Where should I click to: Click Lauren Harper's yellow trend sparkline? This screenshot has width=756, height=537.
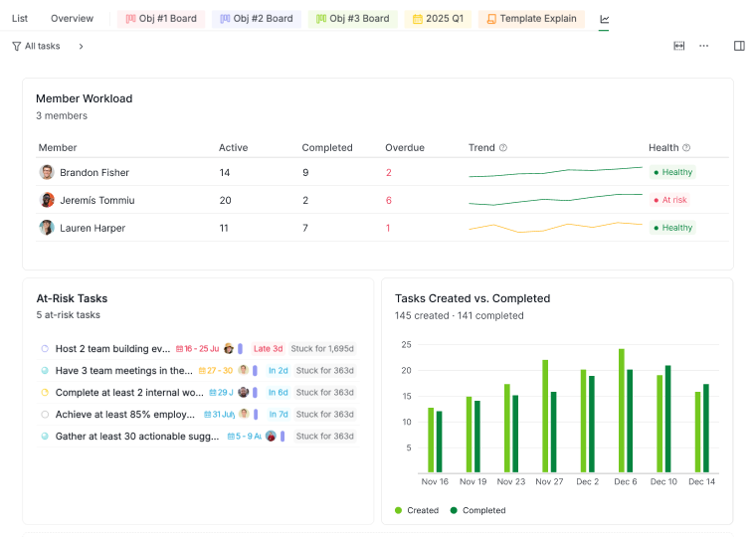(x=555, y=227)
